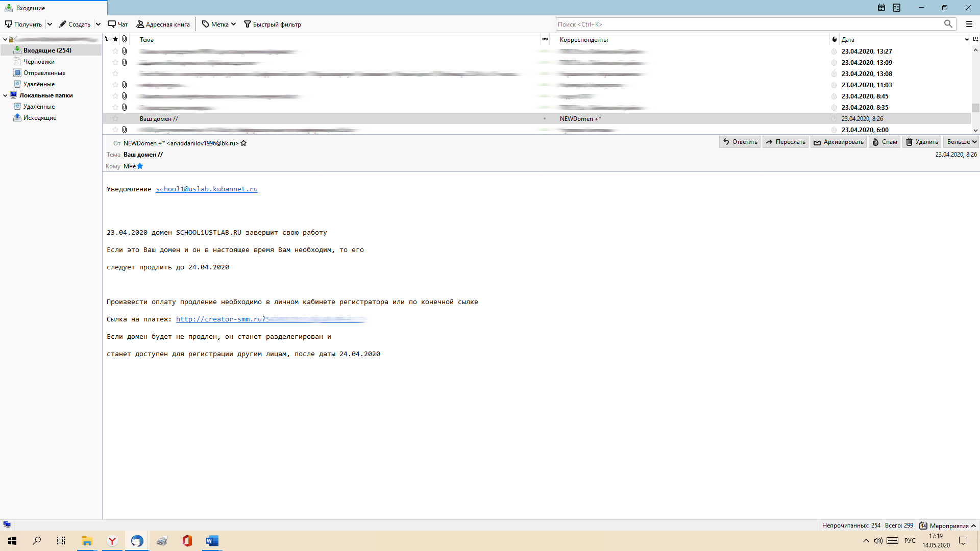Open the tasks icon in title bar
This screenshot has height=551, width=980.
click(x=897, y=8)
